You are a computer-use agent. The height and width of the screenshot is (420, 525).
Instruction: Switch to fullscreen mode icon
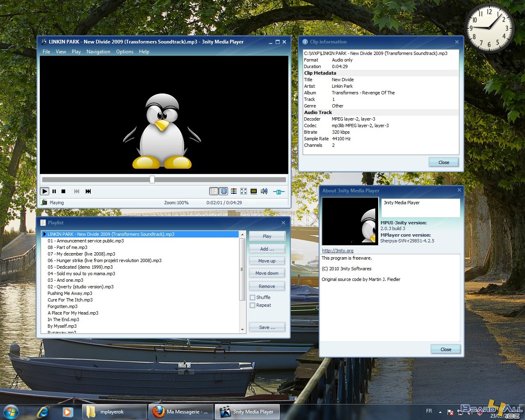tap(244, 191)
